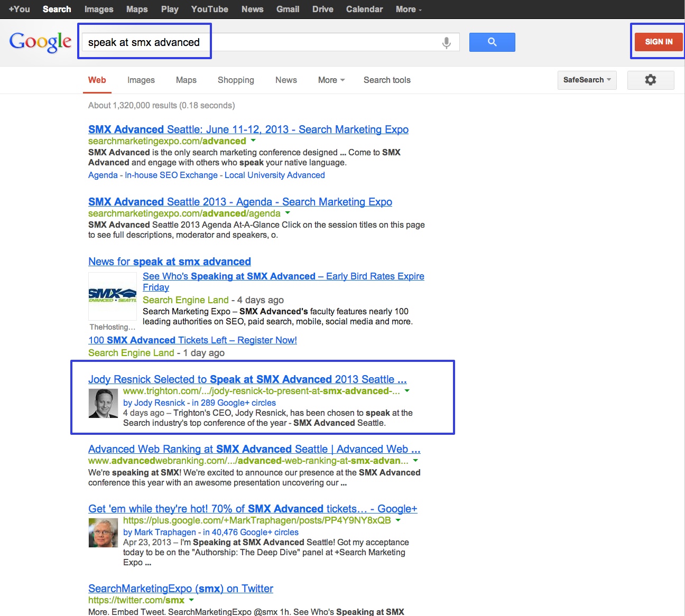Open Get 'em while they're hot result
Image resolution: width=685 pixels, height=616 pixels.
tap(253, 509)
